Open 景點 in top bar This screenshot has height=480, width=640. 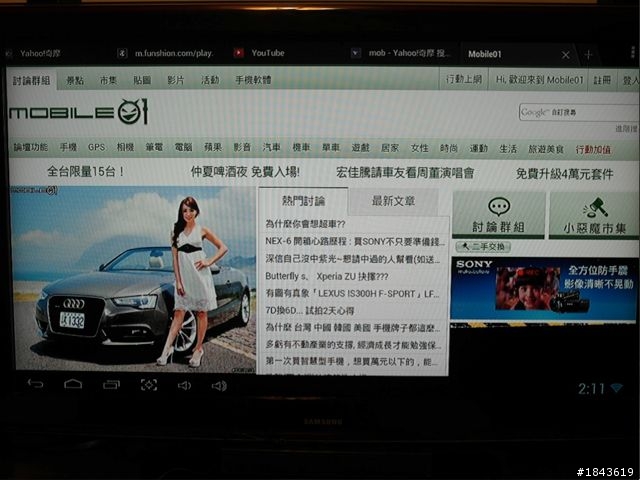[75, 80]
